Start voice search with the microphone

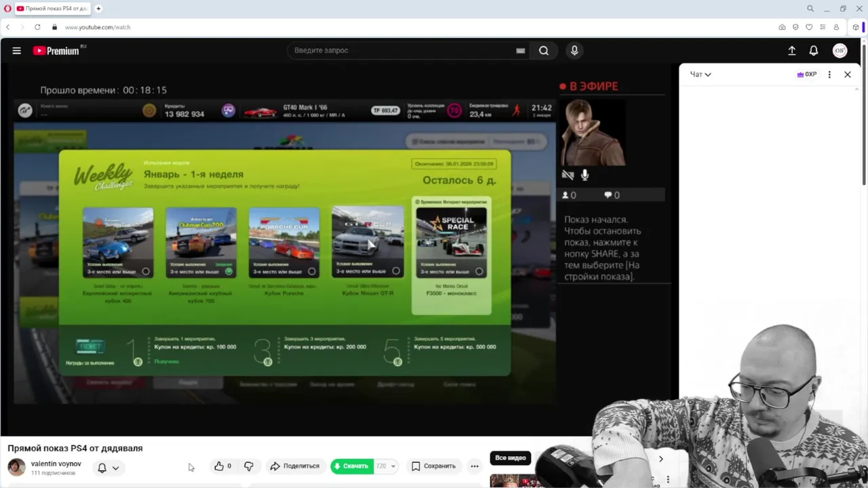(574, 50)
